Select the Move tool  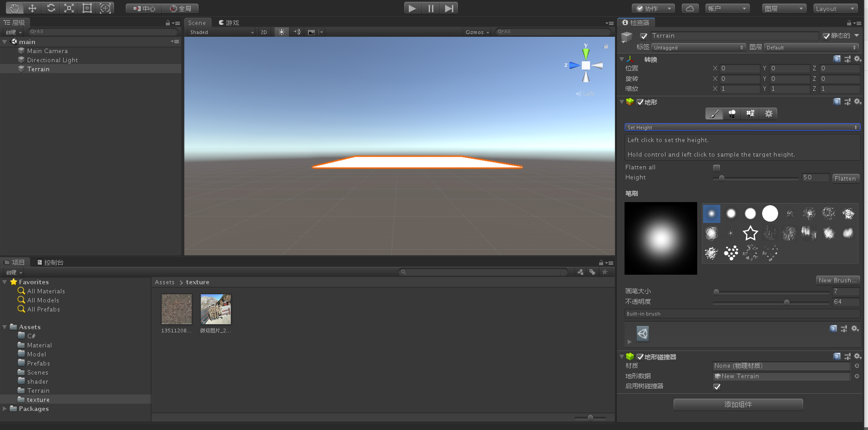coord(32,8)
